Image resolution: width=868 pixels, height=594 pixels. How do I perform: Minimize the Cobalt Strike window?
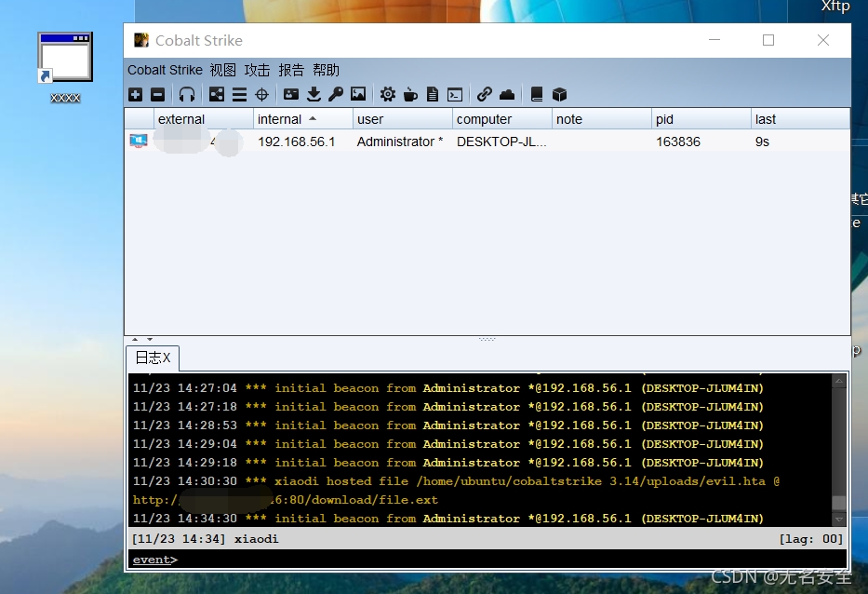pyautogui.click(x=714, y=40)
